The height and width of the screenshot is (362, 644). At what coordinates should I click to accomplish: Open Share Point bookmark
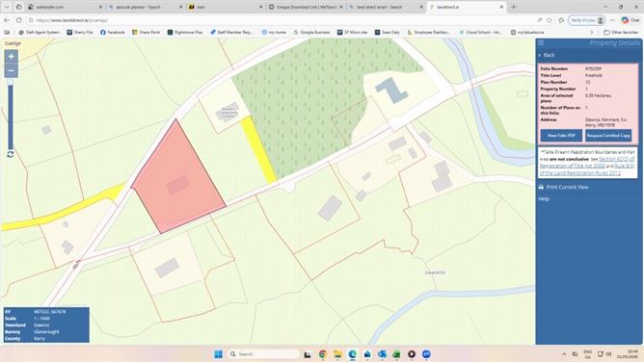tap(147, 32)
